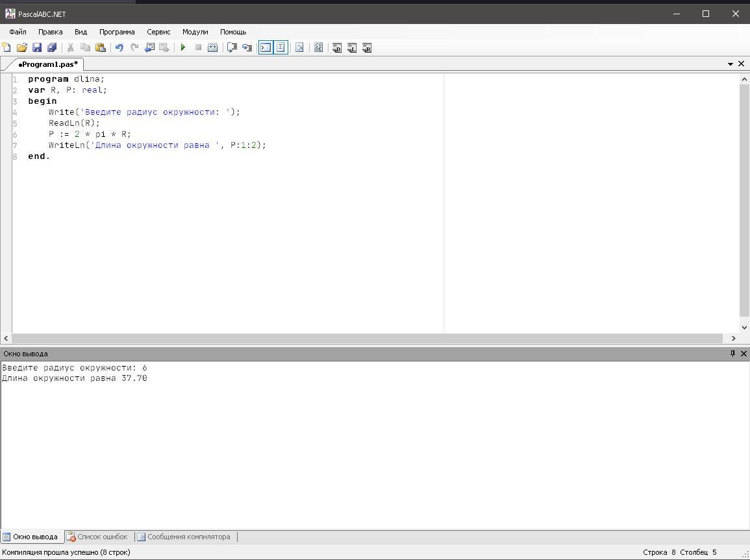The image size is (750, 560).
Task: Click the Save All toolbar icon
Action: pos(52,47)
